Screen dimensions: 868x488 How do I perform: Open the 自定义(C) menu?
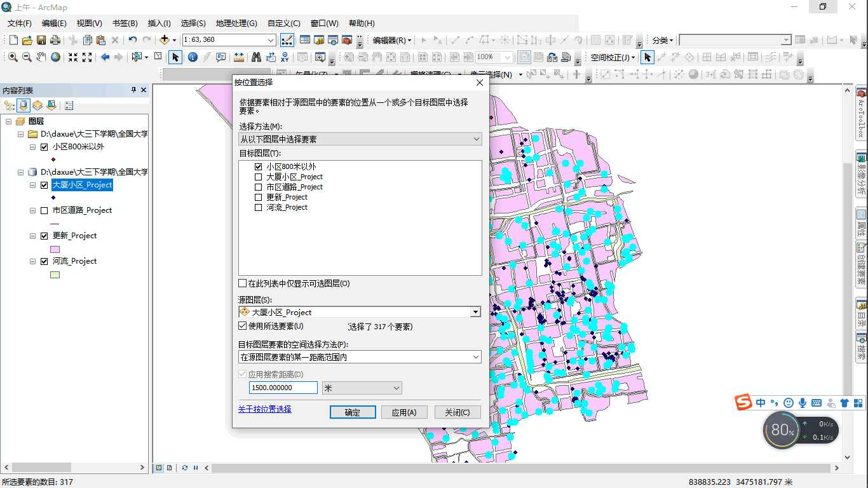(x=284, y=23)
